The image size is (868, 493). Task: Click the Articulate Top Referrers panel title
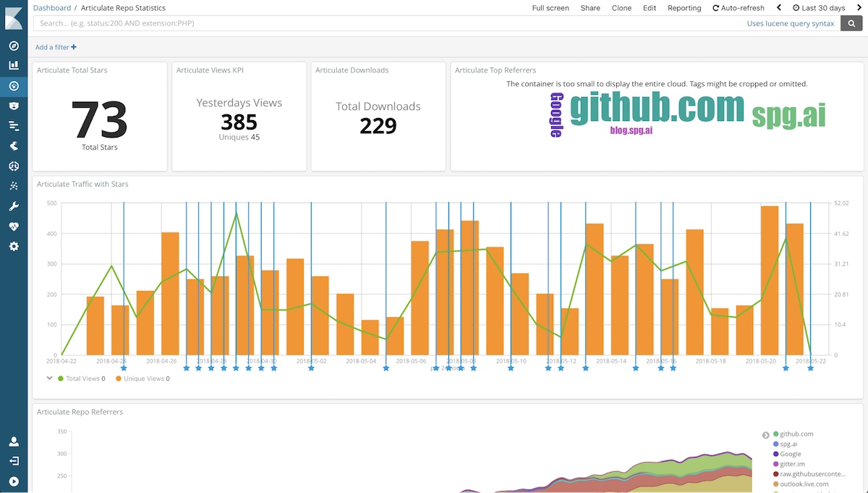(x=495, y=70)
